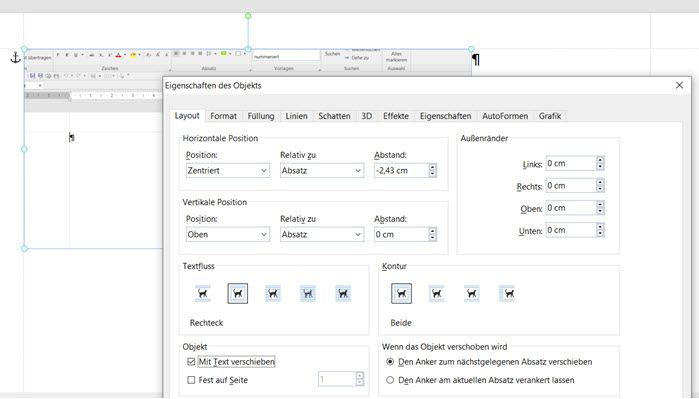Open the Schatten tab
Viewport: 699px width, 399px height.
pos(334,116)
